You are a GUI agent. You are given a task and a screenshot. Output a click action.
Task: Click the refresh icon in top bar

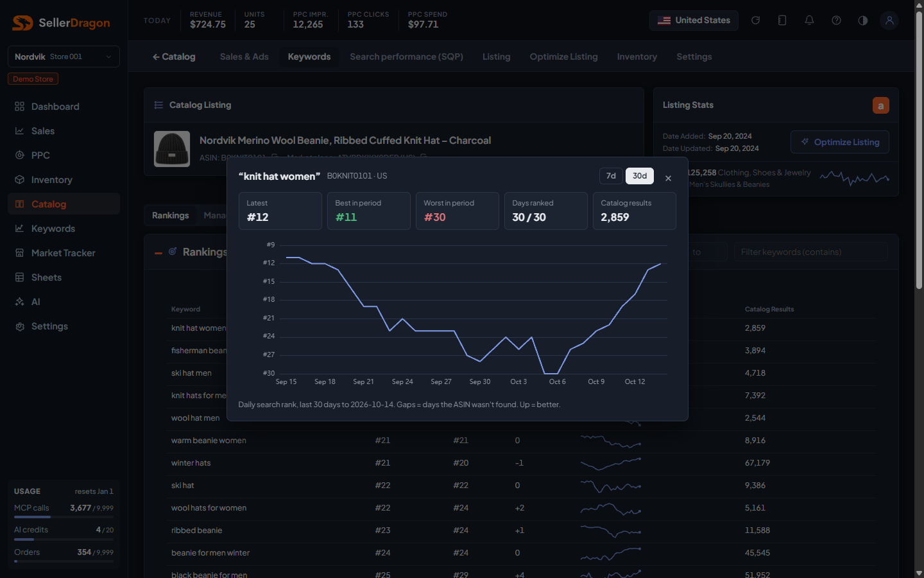point(755,21)
